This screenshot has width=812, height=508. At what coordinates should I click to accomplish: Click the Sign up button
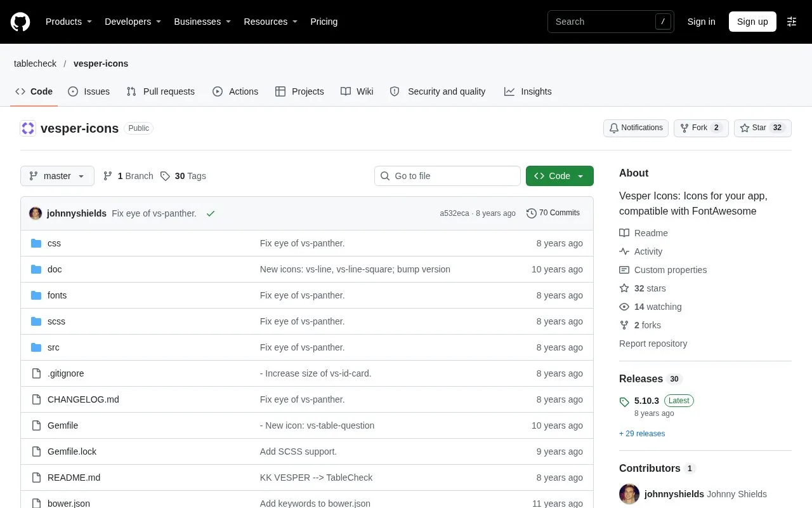pos(752,22)
